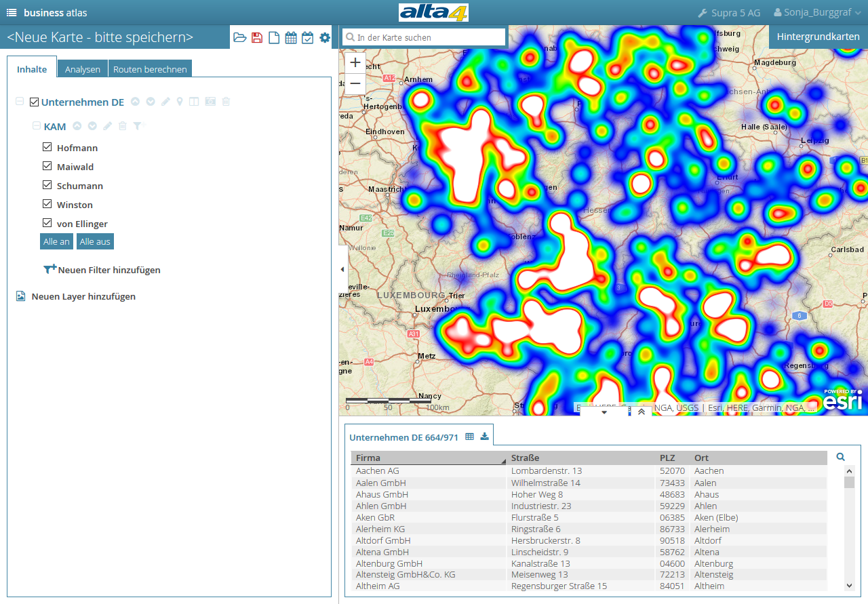Click the KAM filter label
This screenshot has width=868, height=604.
point(55,127)
